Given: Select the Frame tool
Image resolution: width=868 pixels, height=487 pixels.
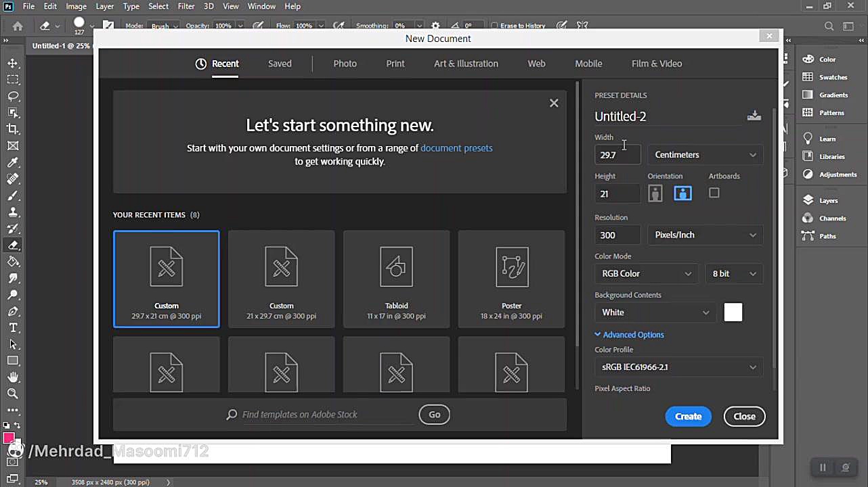Looking at the screenshot, I should click(13, 145).
